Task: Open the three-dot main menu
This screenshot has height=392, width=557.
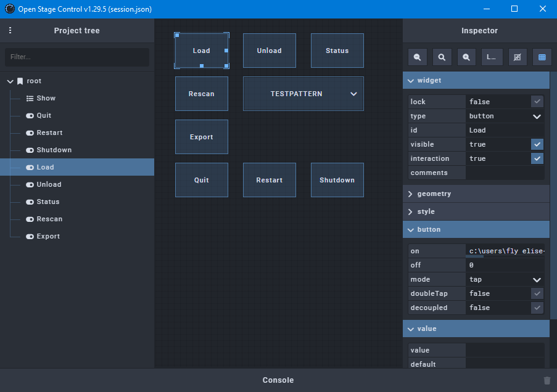Action: tap(10, 31)
